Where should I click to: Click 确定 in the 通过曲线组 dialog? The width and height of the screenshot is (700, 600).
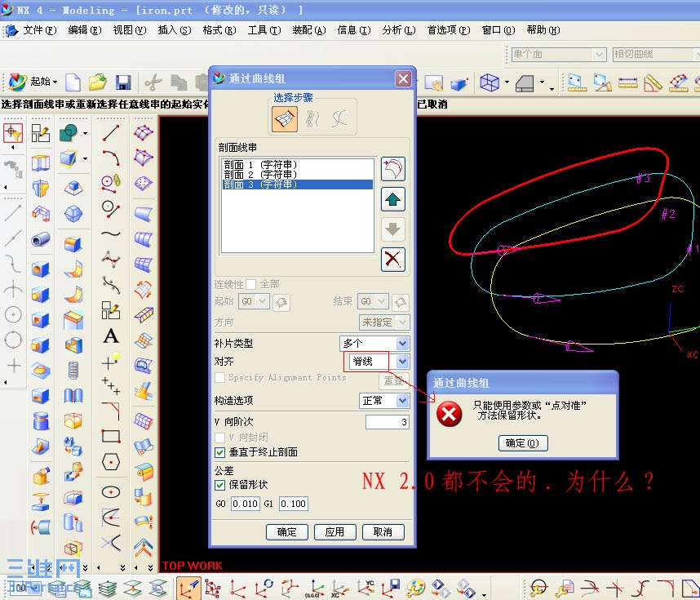[x=286, y=532]
